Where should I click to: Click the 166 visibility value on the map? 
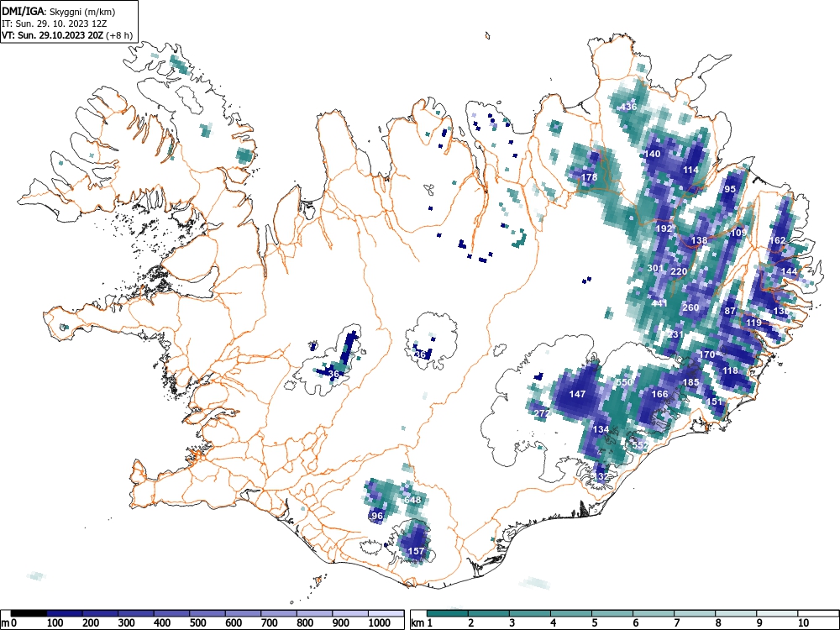pos(660,394)
